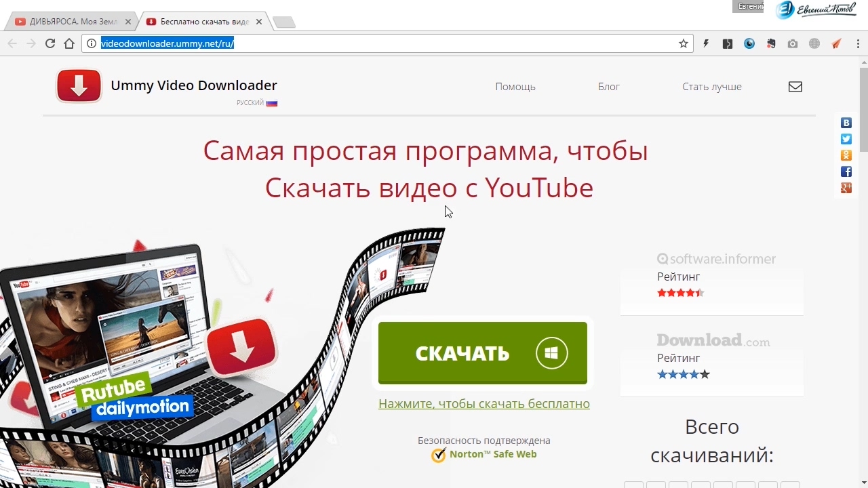Share the page on Facebook

tap(846, 171)
